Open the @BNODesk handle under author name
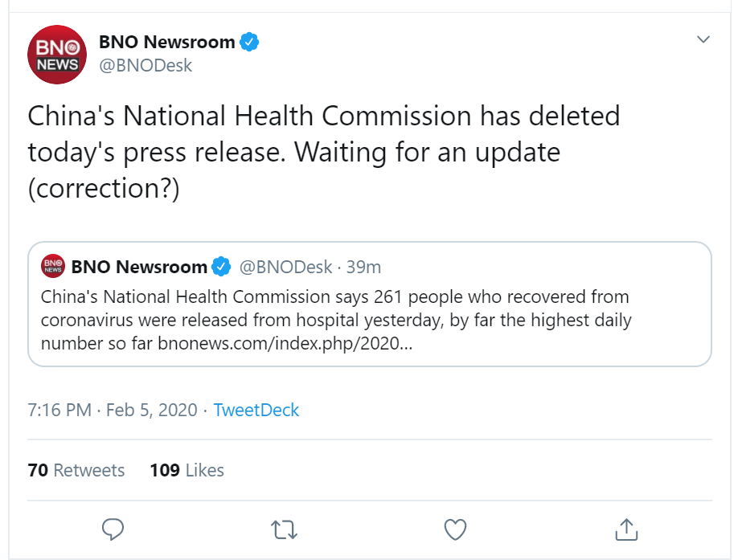 tap(146, 65)
